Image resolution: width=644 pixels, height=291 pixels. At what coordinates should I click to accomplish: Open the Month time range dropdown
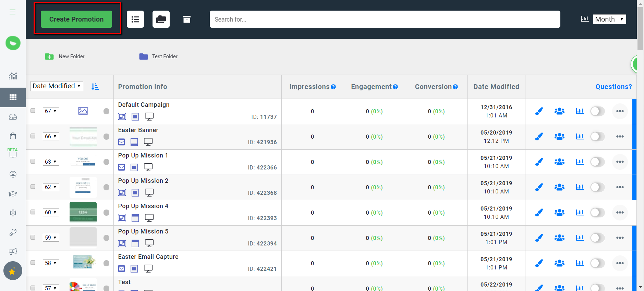[609, 19]
